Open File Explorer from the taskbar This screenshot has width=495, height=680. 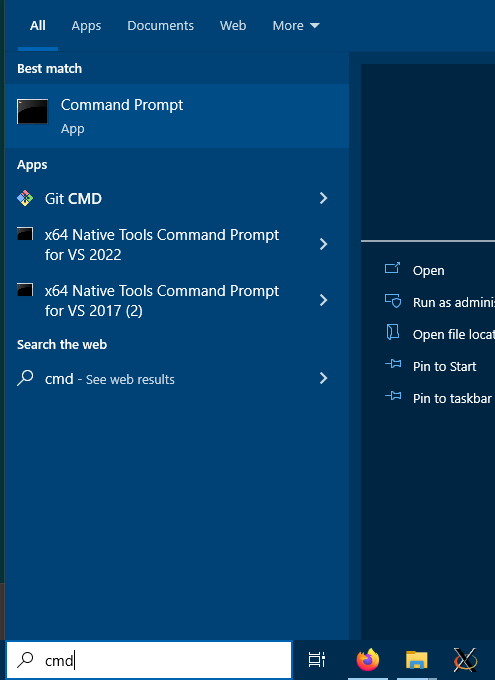(x=416, y=660)
